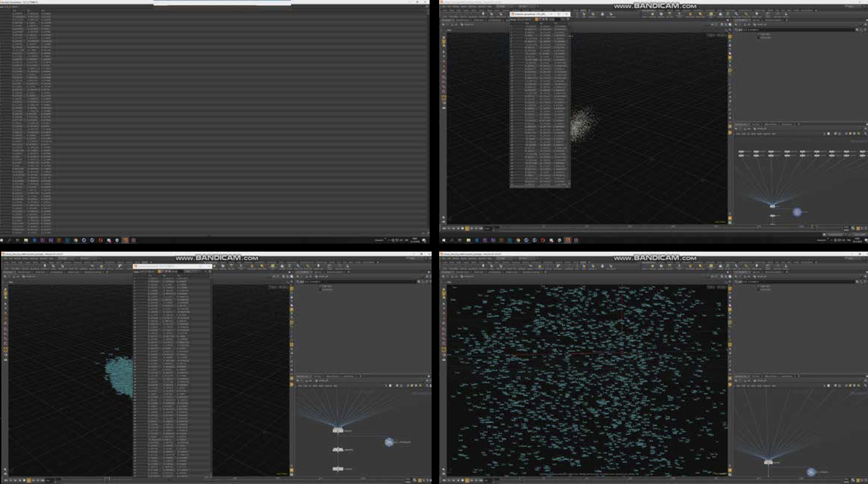Select bottom-most node in bottom-left network editor
This screenshot has height=484, width=868.
(x=338, y=468)
